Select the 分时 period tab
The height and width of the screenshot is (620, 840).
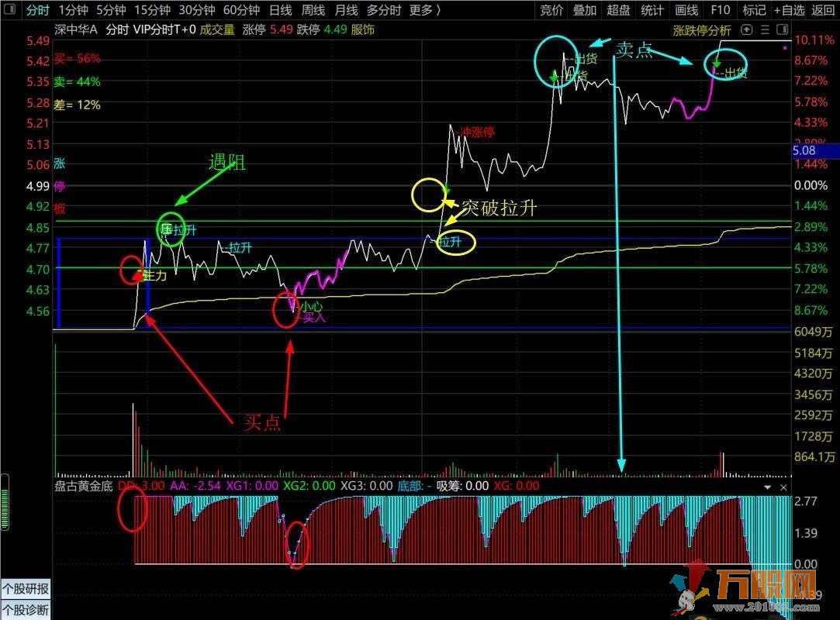tap(37, 9)
